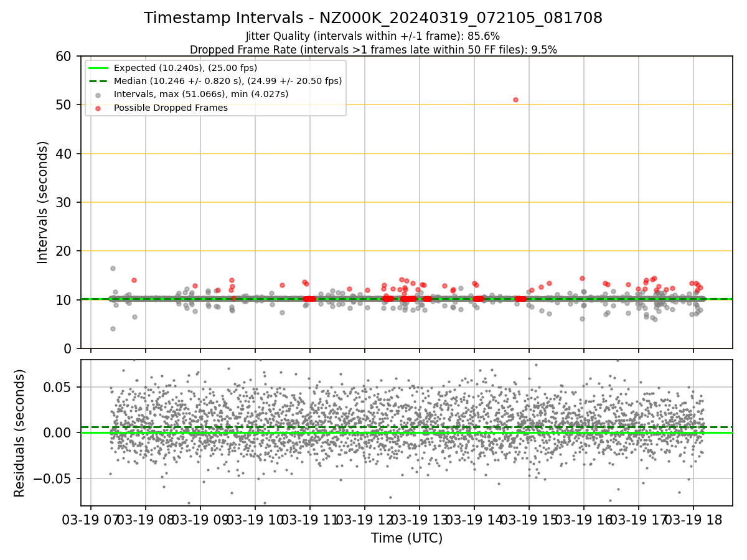The height and width of the screenshot is (560, 747).
Task: Click the "20" tick on the intervals axis
Action: click(x=65, y=251)
